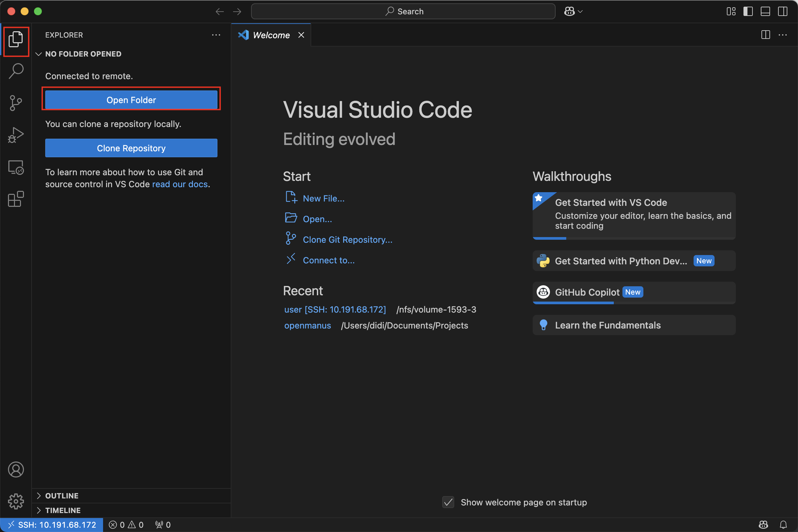This screenshot has width=798, height=532.
Task: Open the Remote Explorer view
Action: pyautogui.click(x=16, y=167)
